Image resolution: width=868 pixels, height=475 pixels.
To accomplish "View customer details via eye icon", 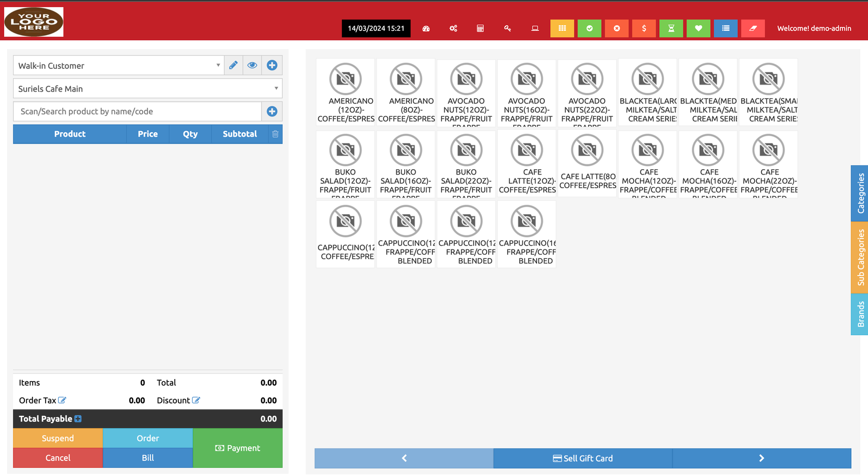I will [252, 66].
